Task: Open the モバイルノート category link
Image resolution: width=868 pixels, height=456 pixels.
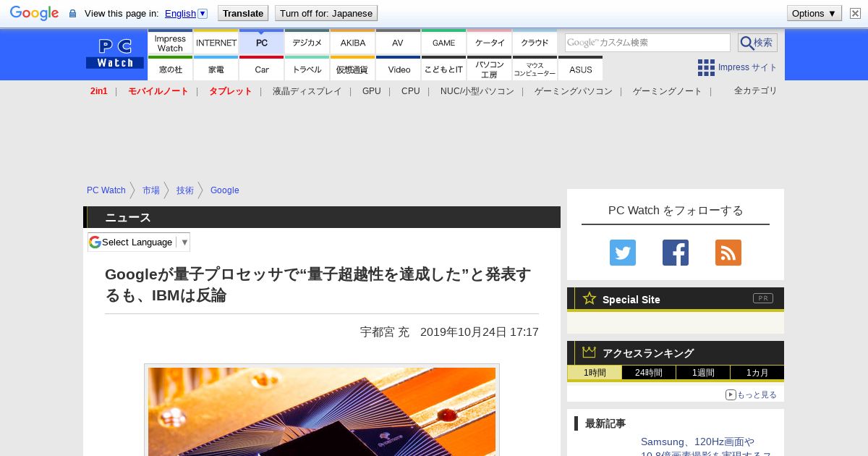Action: pyautogui.click(x=158, y=91)
